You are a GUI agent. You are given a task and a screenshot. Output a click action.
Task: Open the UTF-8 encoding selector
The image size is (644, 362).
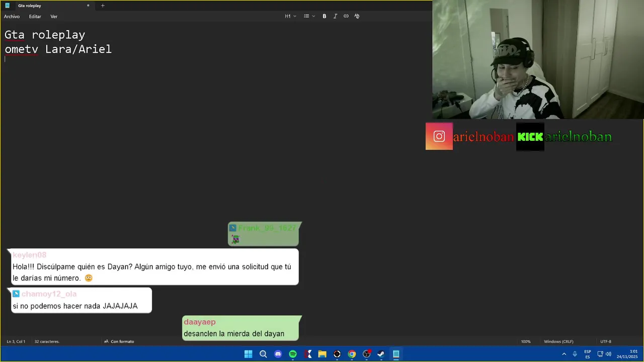click(x=606, y=341)
